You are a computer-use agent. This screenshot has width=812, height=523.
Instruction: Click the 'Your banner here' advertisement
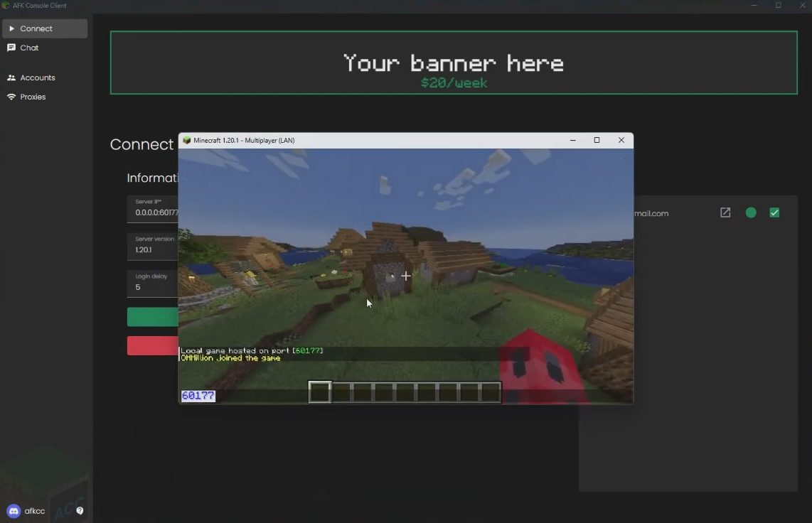(x=454, y=63)
